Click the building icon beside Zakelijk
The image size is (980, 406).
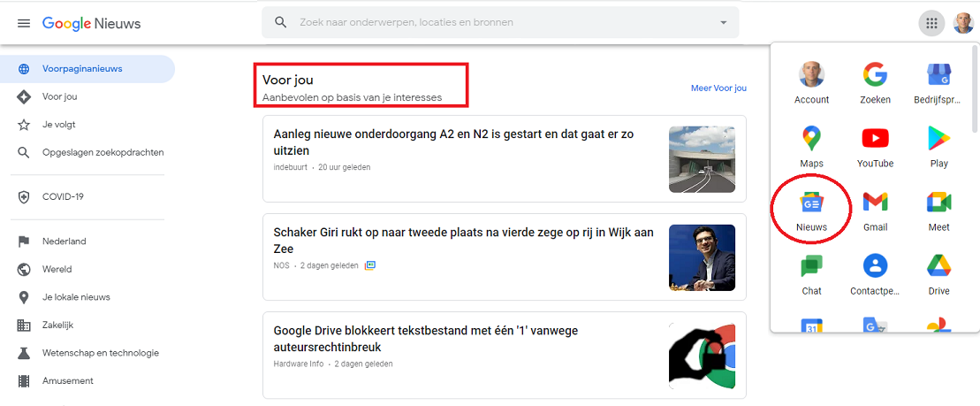pyautogui.click(x=24, y=326)
